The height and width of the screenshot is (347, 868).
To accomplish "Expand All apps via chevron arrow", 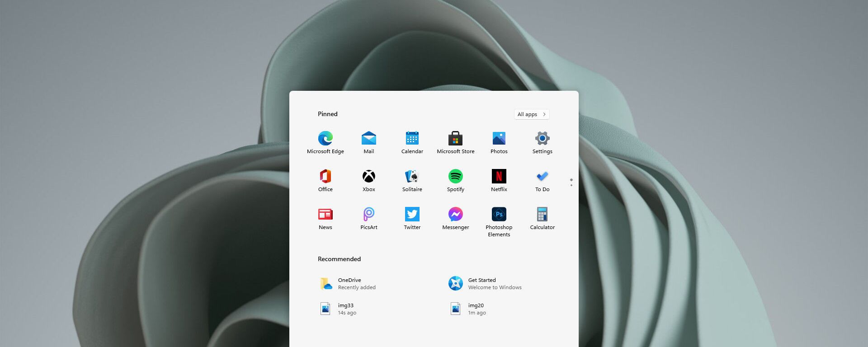I will tap(544, 114).
